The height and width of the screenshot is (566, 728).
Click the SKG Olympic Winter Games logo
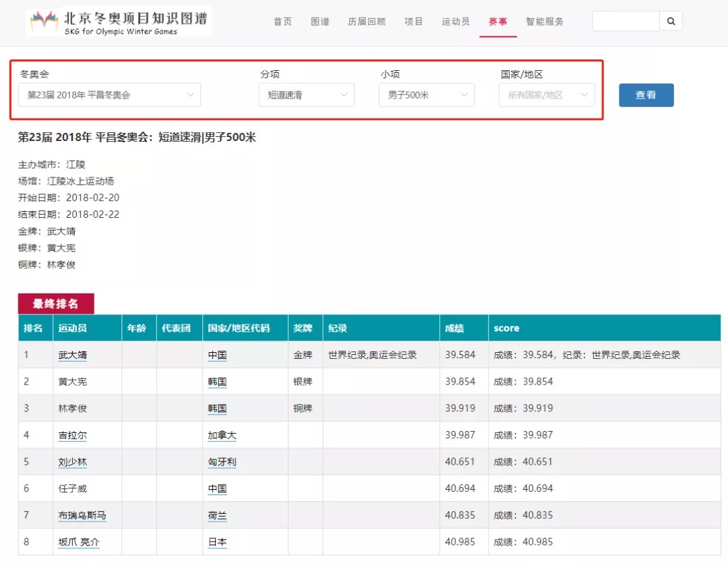point(119,22)
